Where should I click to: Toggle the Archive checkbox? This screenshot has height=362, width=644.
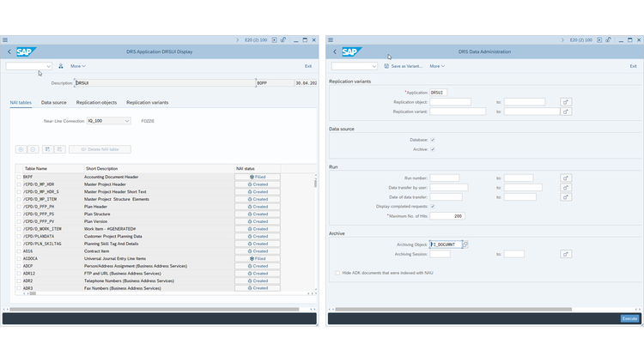[433, 149]
